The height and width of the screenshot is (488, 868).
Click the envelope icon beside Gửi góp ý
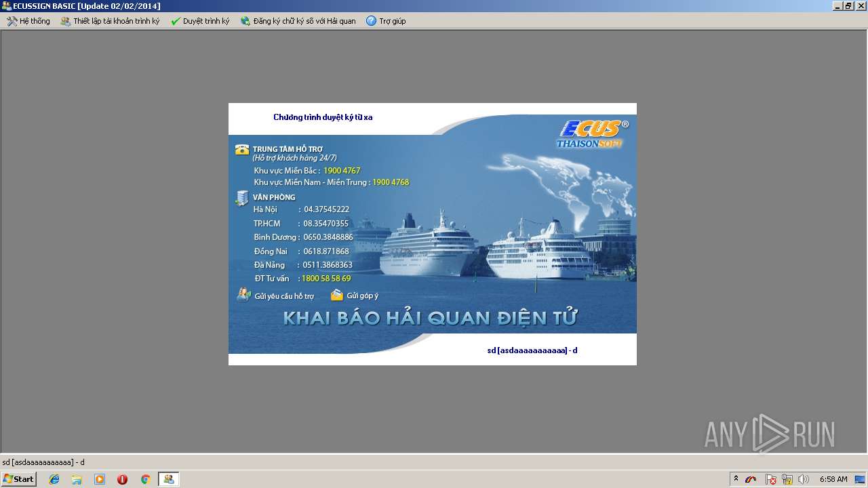click(337, 295)
